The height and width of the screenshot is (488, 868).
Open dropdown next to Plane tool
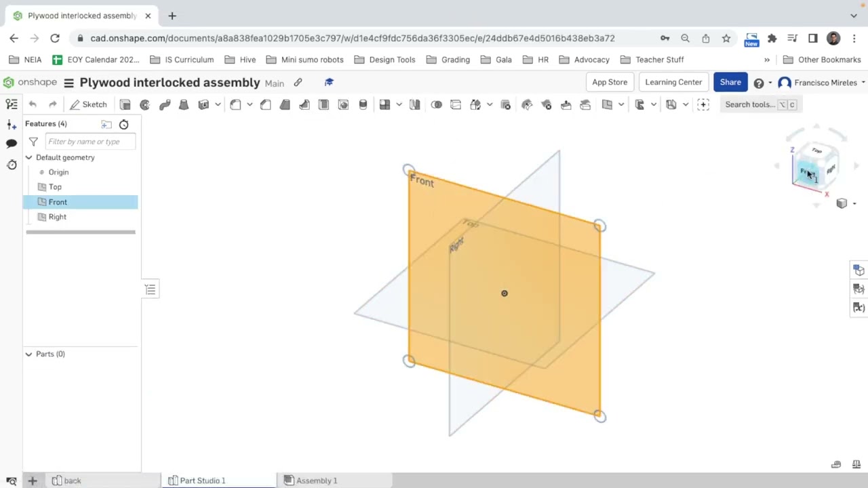621,104
